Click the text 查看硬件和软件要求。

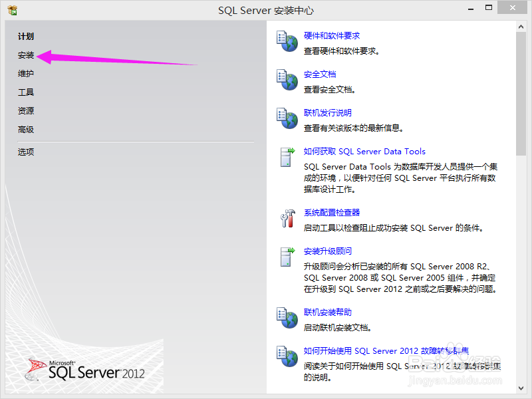pos(342,51)
